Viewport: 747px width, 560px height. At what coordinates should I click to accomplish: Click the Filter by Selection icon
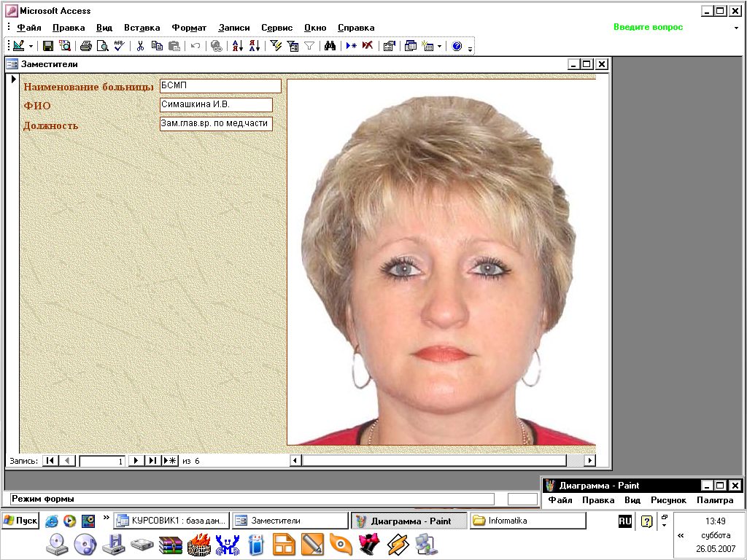(x=276, y=46)
